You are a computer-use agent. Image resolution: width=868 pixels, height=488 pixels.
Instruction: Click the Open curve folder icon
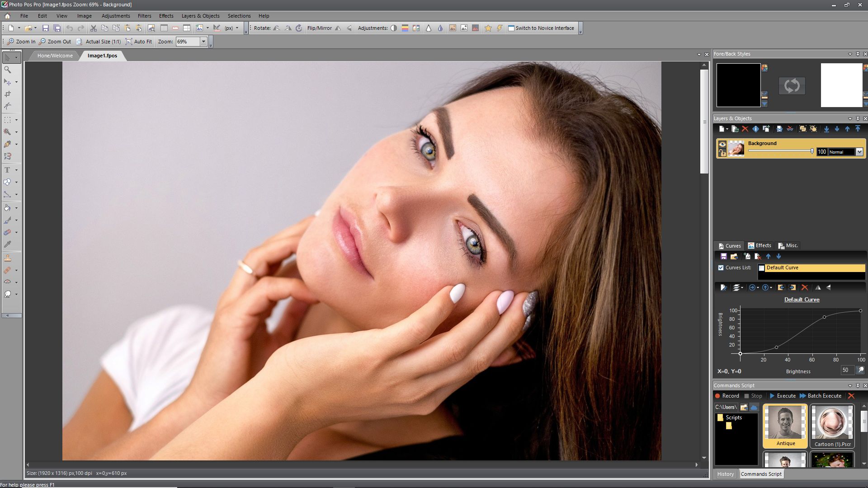[734, 256]
